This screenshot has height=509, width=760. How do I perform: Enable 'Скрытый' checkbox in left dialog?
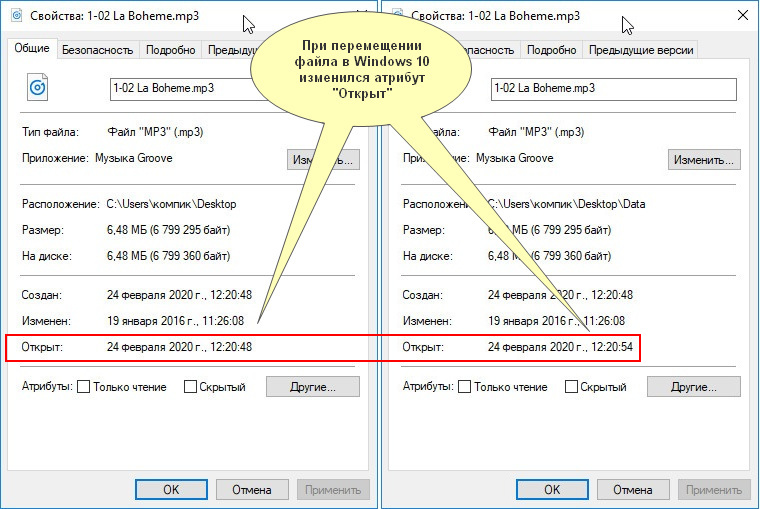pos(190,387)
